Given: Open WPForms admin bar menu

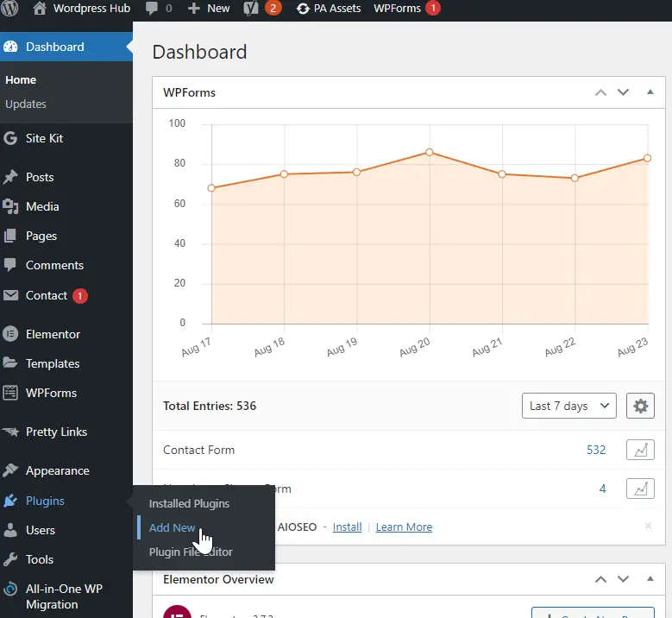Looking at the screenshot, I should coord(406,8).
